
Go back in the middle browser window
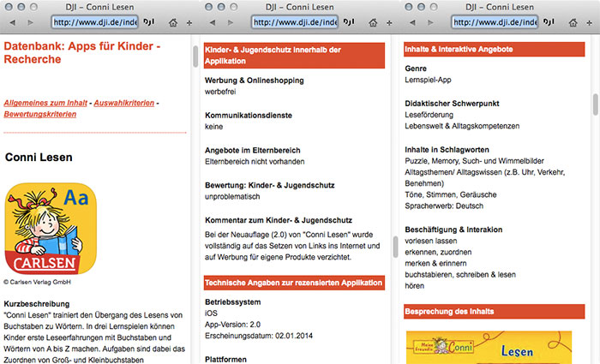213,22
